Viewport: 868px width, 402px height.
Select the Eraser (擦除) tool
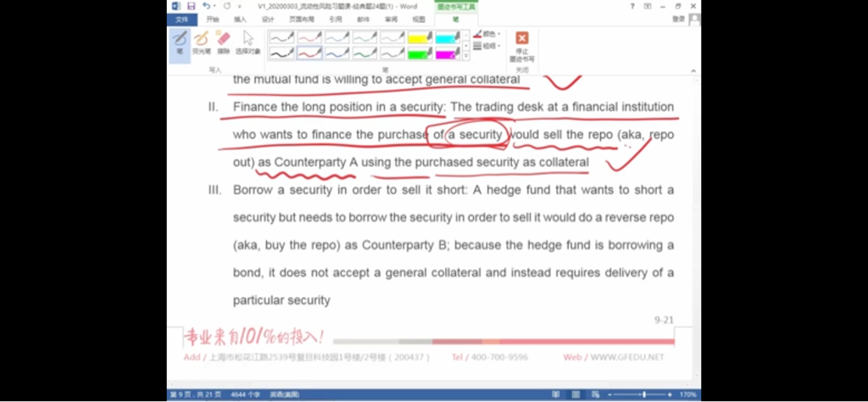point(224,42)
